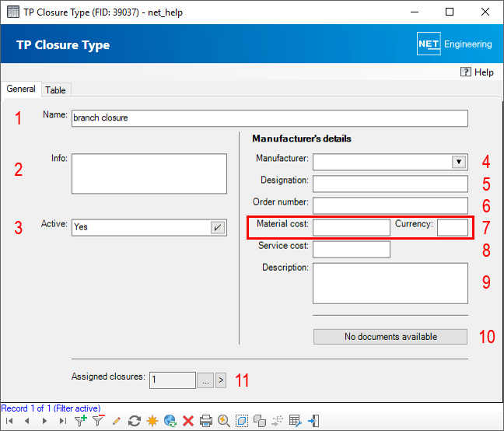This screenshot has width=504, height=431.
Task: Click the exit door arrow icon
Action: click(313, 421)
